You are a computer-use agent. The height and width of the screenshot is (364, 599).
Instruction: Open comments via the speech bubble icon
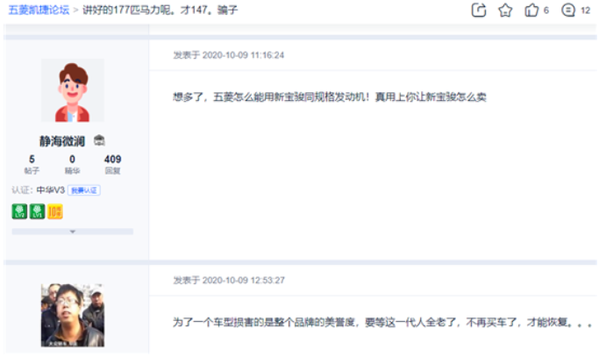[x=568, y=11]
